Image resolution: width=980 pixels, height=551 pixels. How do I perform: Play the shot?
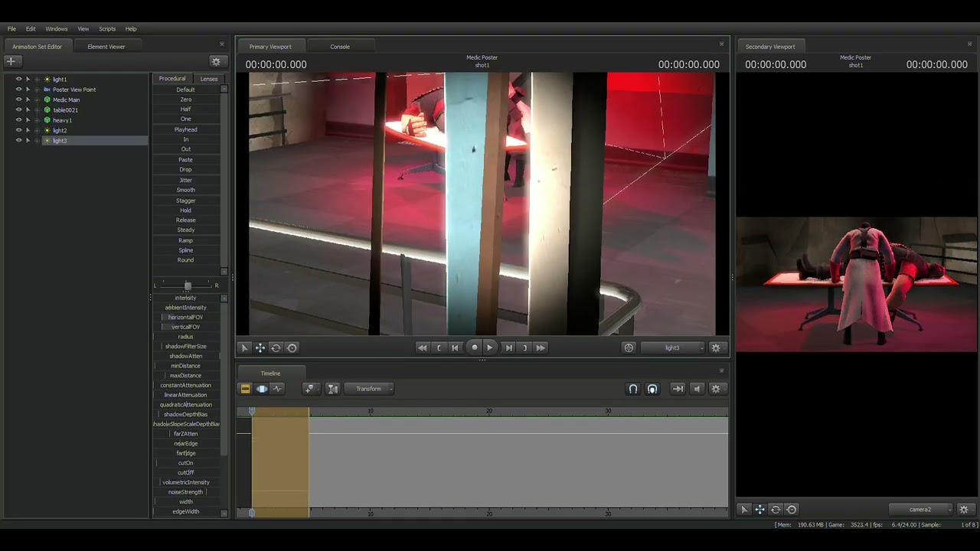(x=490, y=347)
